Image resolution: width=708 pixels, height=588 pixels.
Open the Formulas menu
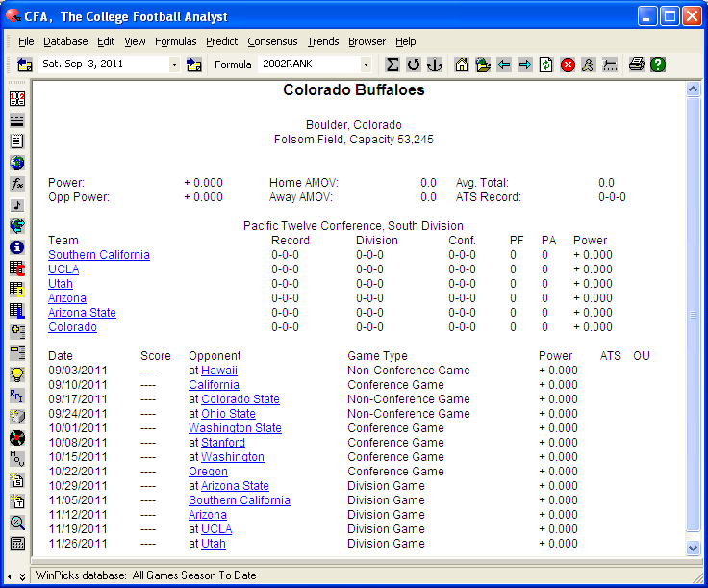coord(176,41)
